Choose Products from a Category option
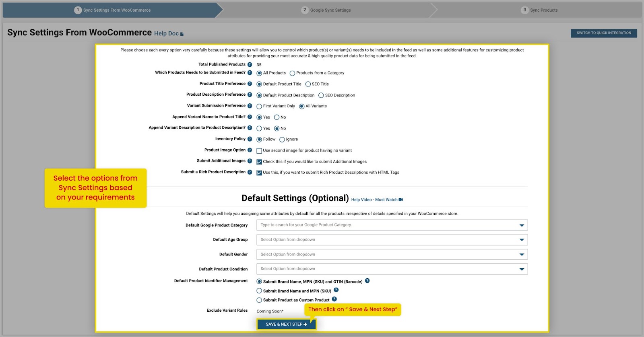The image size is (644, 337). click(292, 73)
